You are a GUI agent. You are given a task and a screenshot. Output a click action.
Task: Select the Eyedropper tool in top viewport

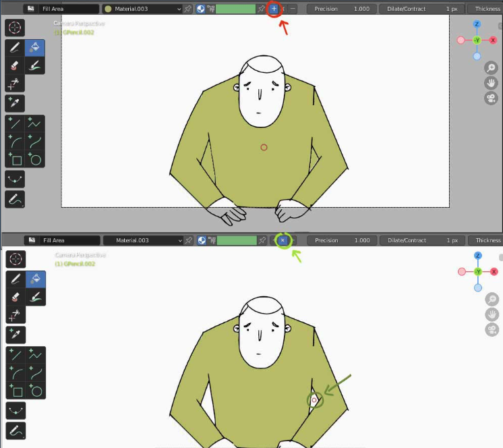[15, 103]
